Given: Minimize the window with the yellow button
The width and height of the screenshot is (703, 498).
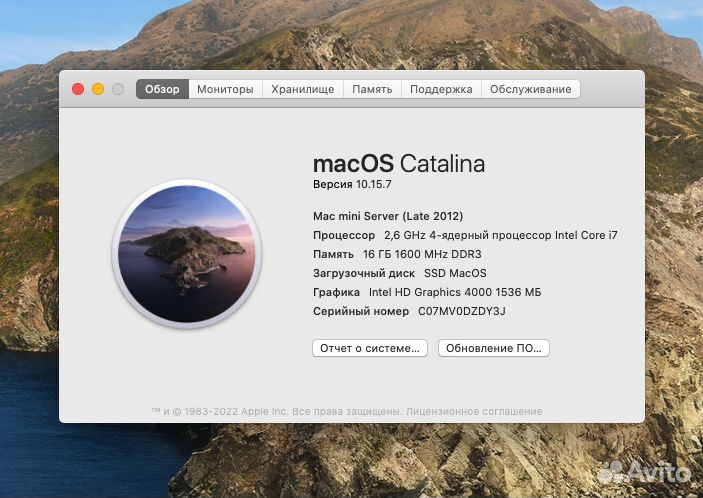Looking at the screenshot, I should [x=98, y=89].
